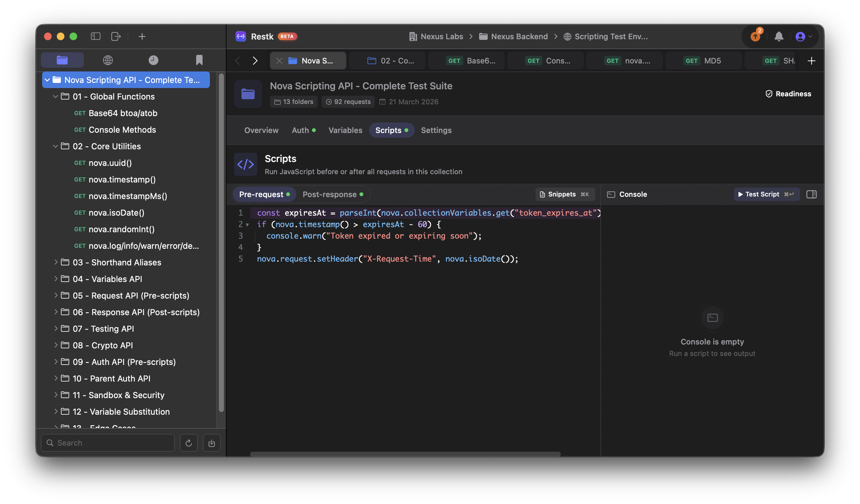
Task: Click the 13 folders badge
Action: click(293, 102)
